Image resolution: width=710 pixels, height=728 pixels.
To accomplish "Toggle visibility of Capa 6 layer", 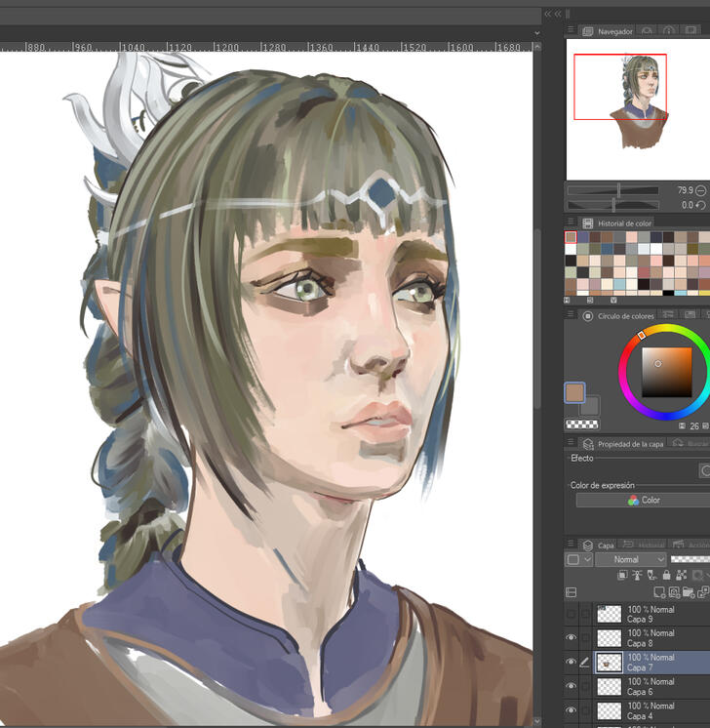I will pyautogui.click(x=572, y=687).
